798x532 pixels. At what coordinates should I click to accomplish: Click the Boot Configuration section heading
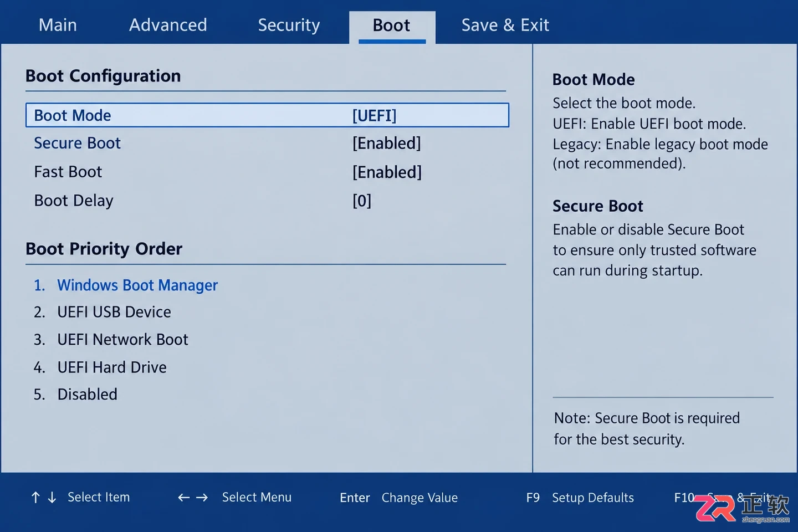click(103, 76)
